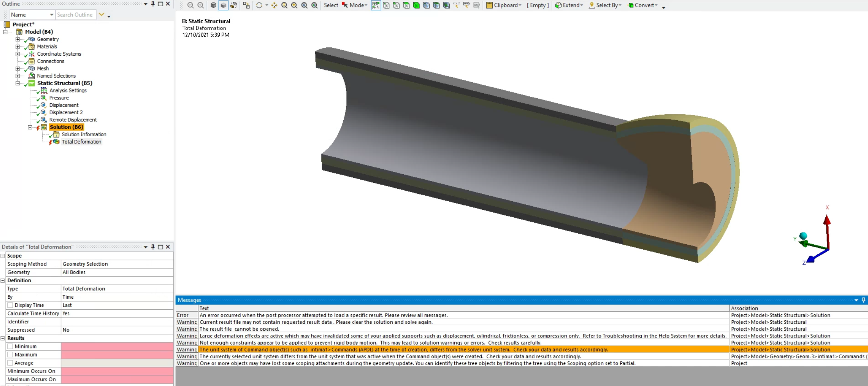Collapse the Definition section in Details
Image resolution: width=868 pixels, height=386 pixels.
click(3, 280)
